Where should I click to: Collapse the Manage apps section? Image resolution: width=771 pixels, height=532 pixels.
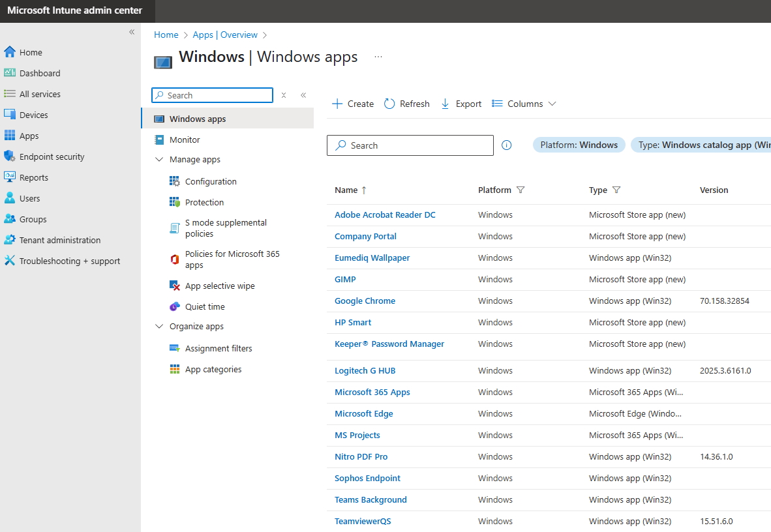click(x=159, y=159)
